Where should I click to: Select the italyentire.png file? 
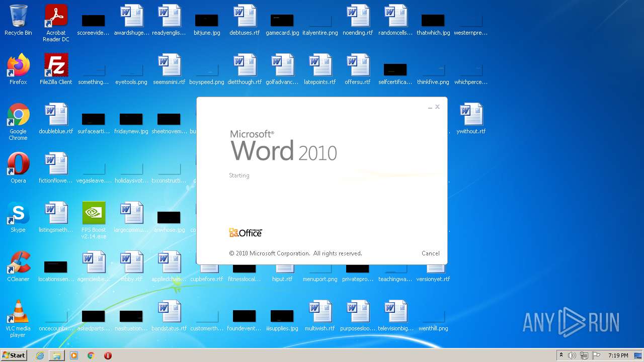coord(320,24)
